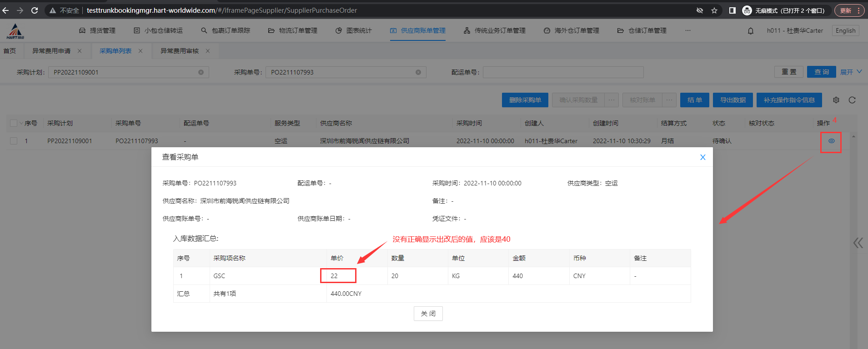Click the 配运单号 input field
The height and width of the screenshot is (349, 868).
click(x=563, y=72)
